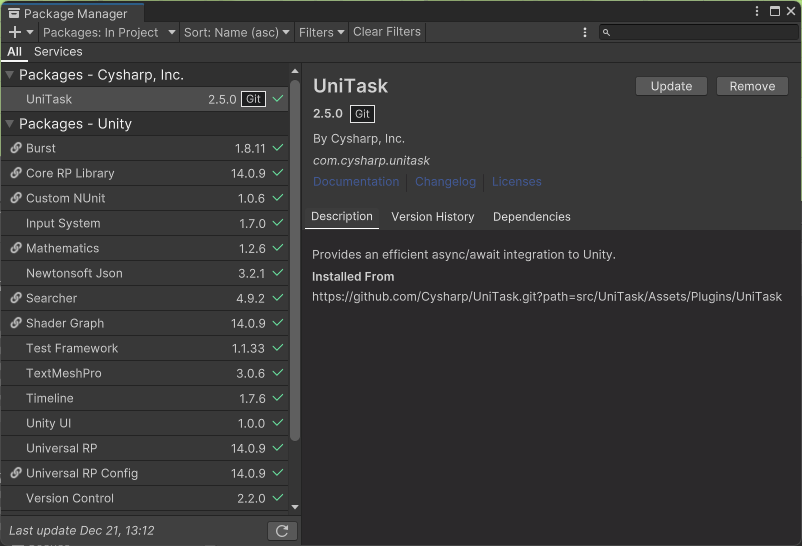Switch to the Dependencies tab

click(x=531, y=217)
